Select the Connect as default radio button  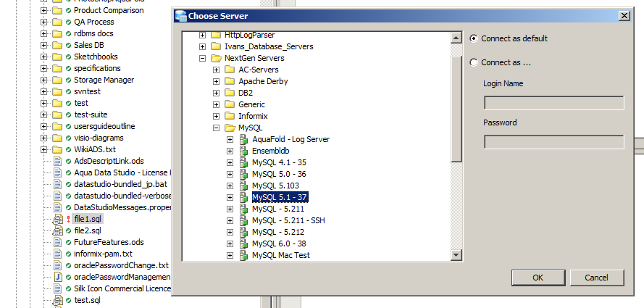(474, 38)
